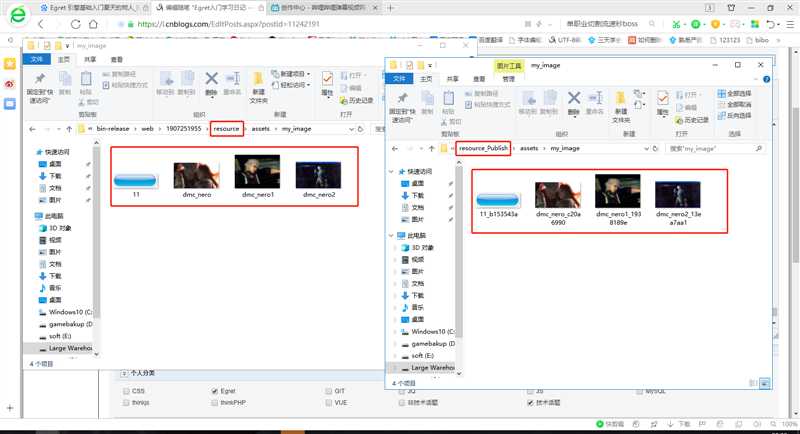Select gamebakup (D:) drive in right window tree

[428, 344]
